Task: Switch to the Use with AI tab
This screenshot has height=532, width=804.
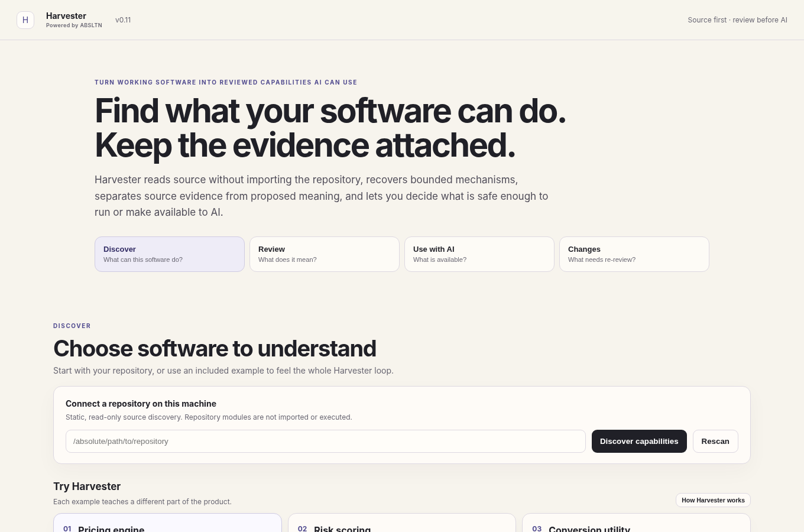Action: [479, 254]
